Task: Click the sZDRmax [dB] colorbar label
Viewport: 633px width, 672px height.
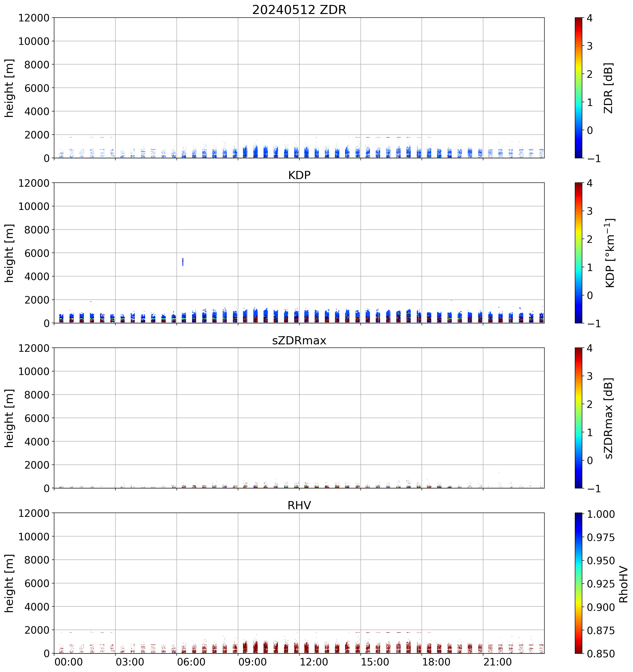Action: click(x=608, y=418)
